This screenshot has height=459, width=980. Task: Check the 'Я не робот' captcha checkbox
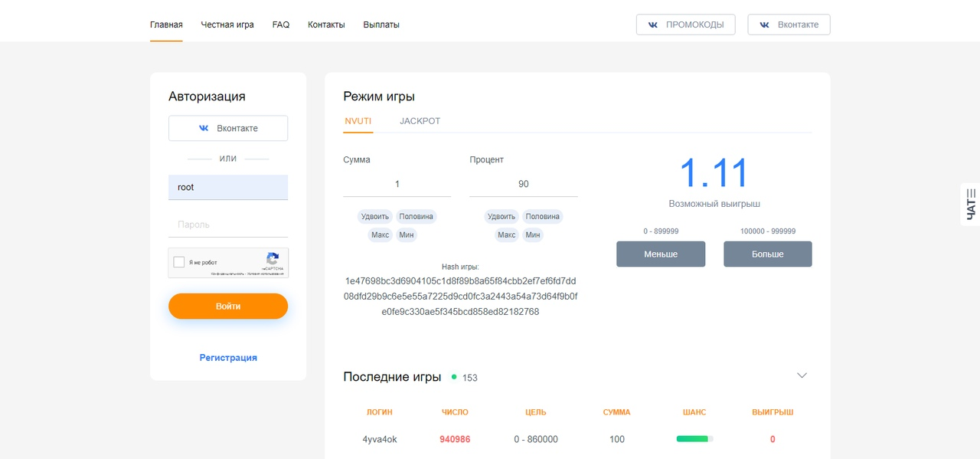[179, 262]
